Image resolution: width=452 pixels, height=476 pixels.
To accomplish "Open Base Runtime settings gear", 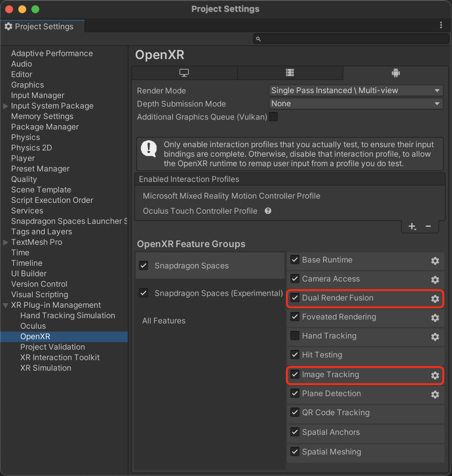I will tap(435, 261).
